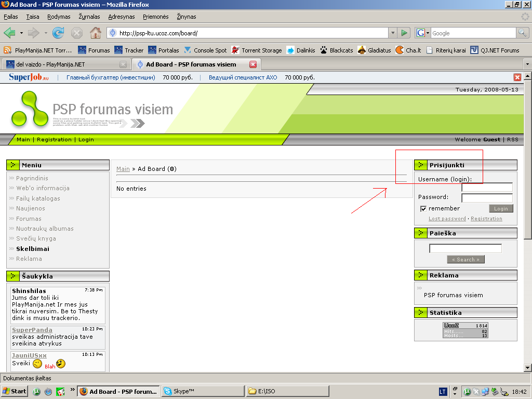
Task: Click the uCoz statistics counter
Action: (x=465, y=330)
